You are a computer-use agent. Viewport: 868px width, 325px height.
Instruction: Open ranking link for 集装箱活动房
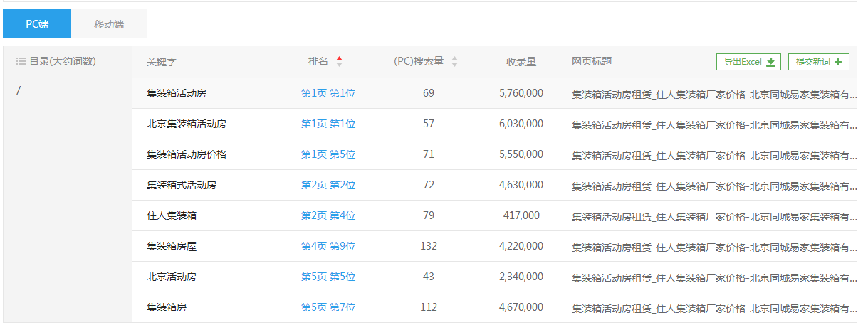tap(328, 93)
